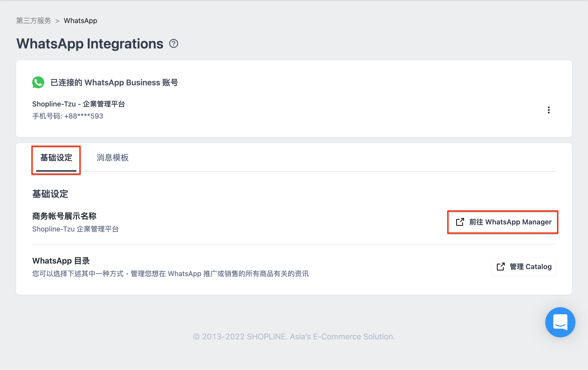Switch to the 消息模板 tab
This screenshot has height=370, width=588.
click(x=112, y=158)
